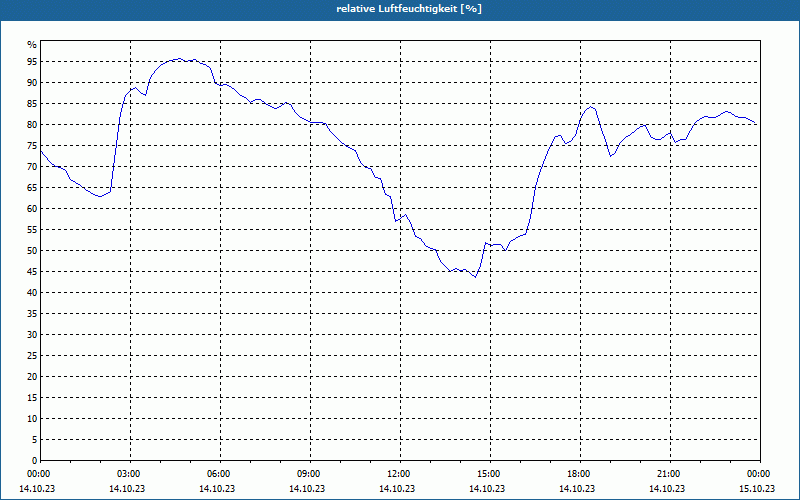
Task: Click the 80 humidity axis label
Action: point(32,124)
